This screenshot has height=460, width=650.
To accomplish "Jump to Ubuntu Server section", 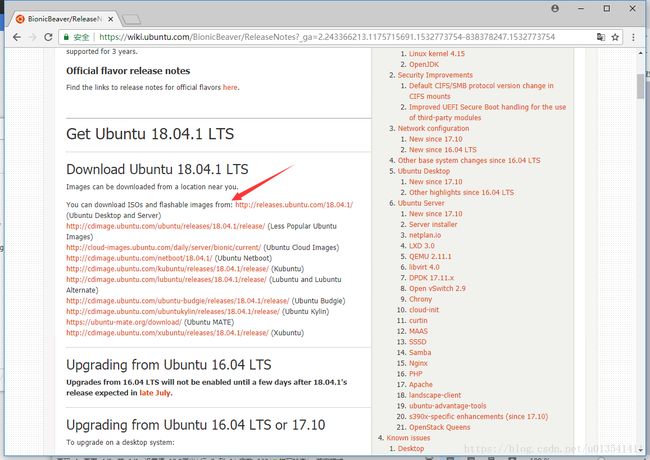I will pos(421,203).
